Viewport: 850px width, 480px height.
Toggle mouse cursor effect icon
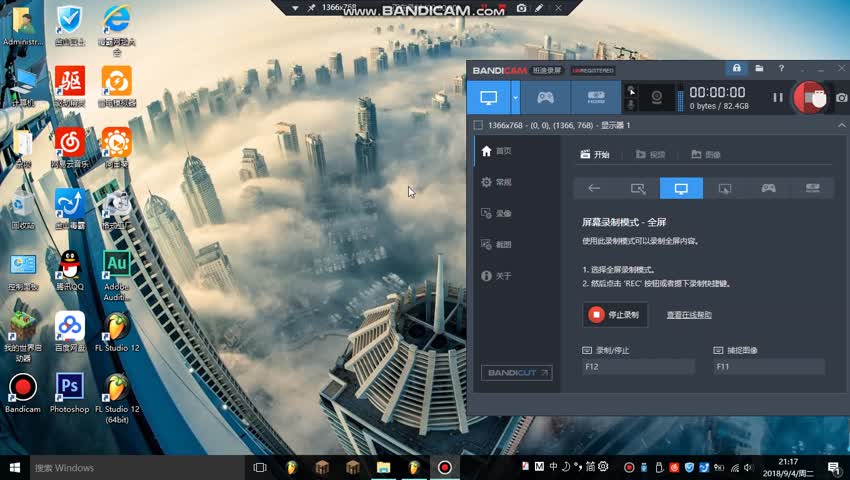tap(631, 91)
